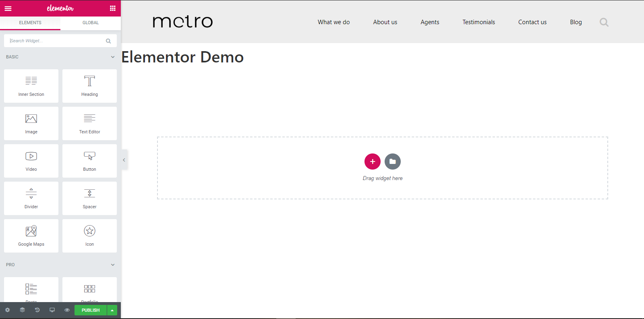The image size is (644, 319).
Task: Select the Portfolio widget
Action: coord(89,290)
